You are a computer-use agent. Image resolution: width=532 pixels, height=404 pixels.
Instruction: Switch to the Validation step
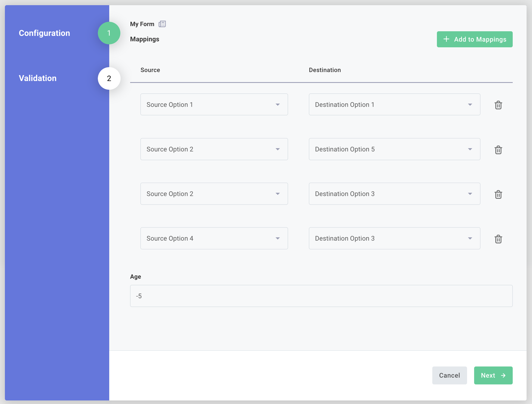[37, 78]
